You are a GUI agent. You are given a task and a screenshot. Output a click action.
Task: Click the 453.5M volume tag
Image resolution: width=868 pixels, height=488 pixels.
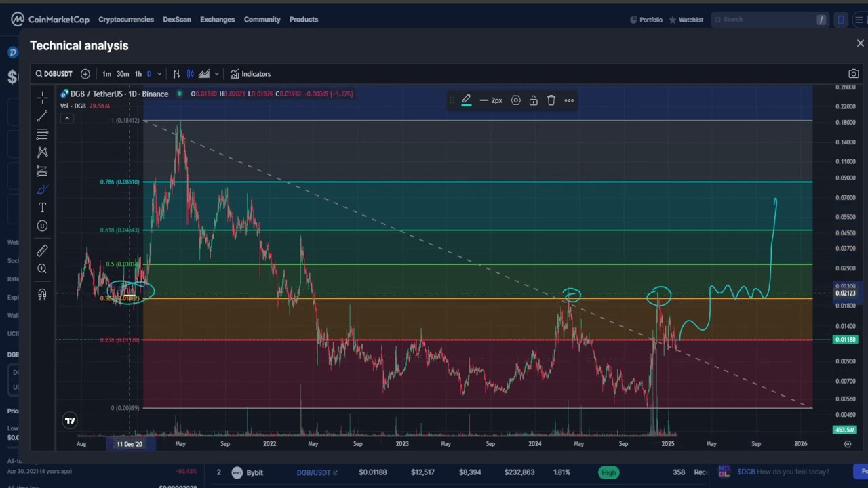click(845, 430)
